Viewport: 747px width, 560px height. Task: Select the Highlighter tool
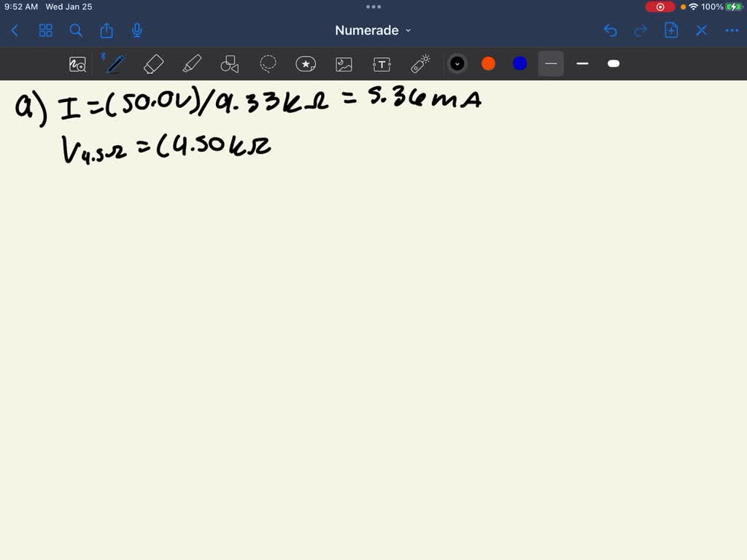pos(192,64)
